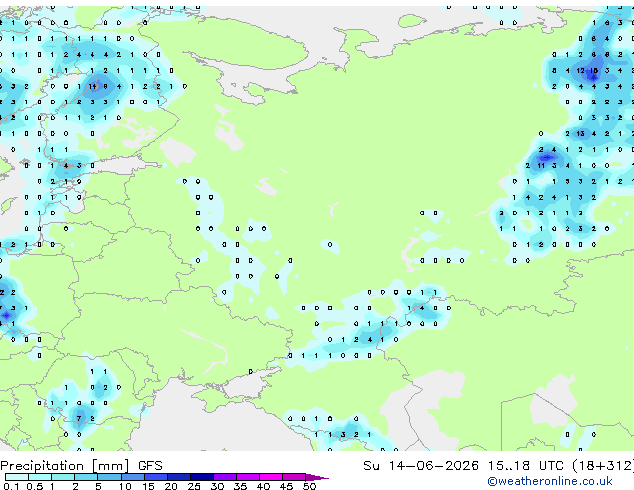The image size is (634, 490).
Task: Click the '25' legend label
Action: click(194, 486)
